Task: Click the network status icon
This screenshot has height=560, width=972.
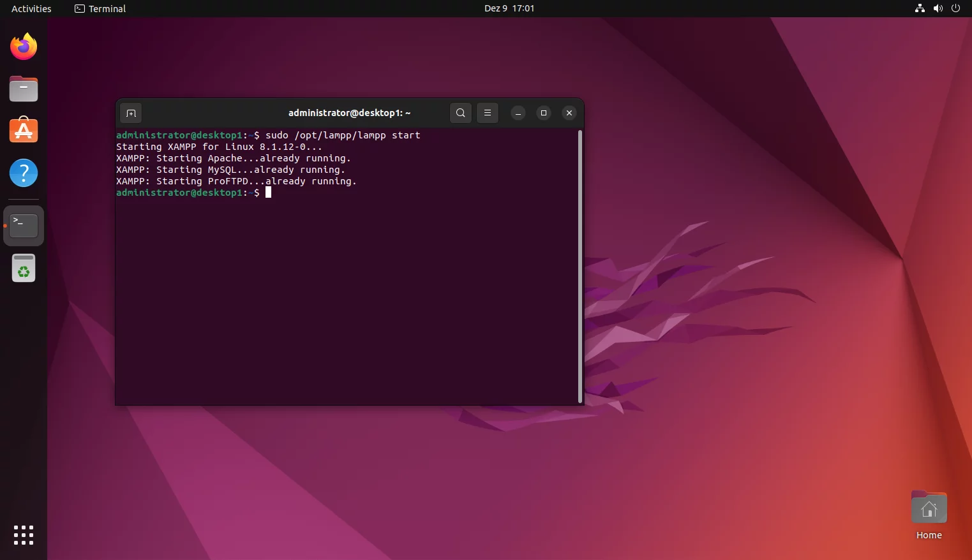Action: (920, 8)
